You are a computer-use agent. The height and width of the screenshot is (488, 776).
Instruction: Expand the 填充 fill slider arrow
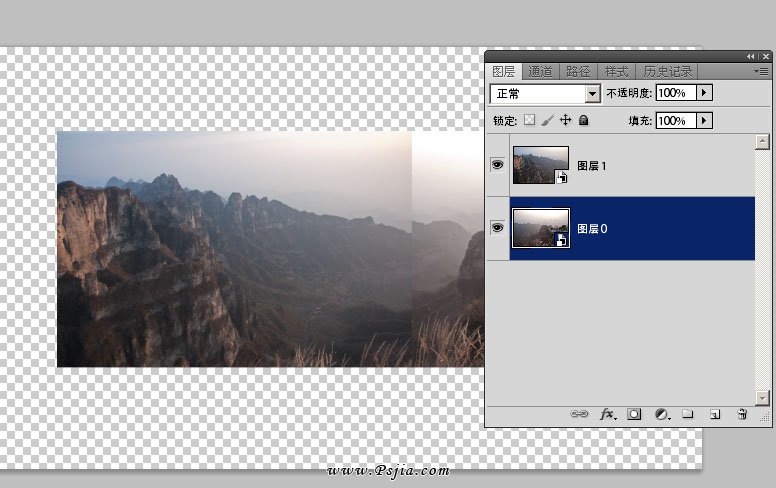point(704,120)
